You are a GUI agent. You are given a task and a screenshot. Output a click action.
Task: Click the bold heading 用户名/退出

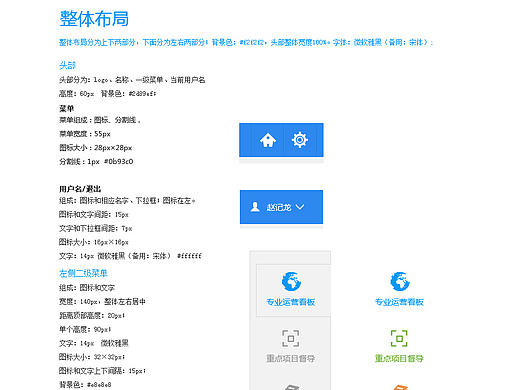point(80,189)
